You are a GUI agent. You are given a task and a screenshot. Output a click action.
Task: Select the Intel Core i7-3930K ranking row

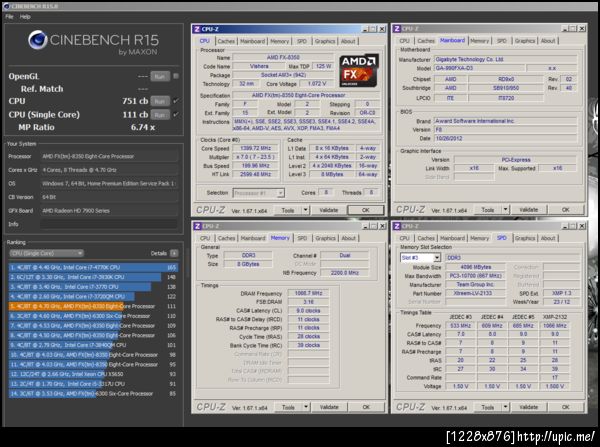[93, 277]
